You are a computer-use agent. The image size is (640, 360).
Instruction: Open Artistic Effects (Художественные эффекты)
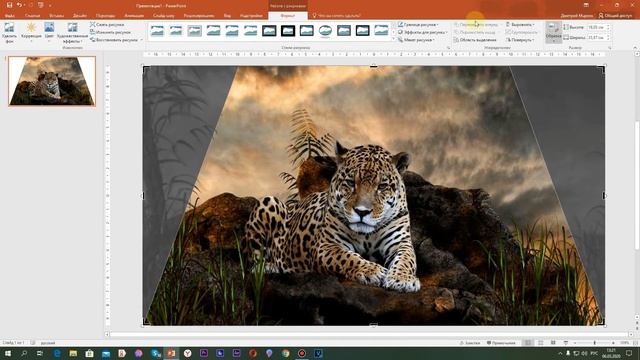click(72, 33)
